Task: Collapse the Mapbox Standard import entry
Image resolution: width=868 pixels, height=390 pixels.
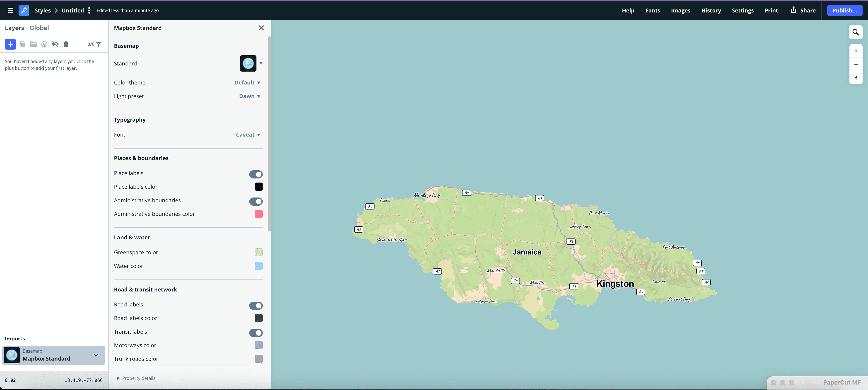Action: (96, 355)
